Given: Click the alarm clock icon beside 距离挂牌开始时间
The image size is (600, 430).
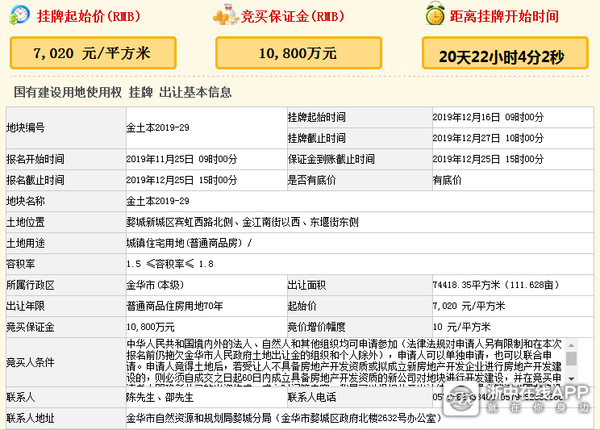Looking at the screenshot, I should coord(433,15).
